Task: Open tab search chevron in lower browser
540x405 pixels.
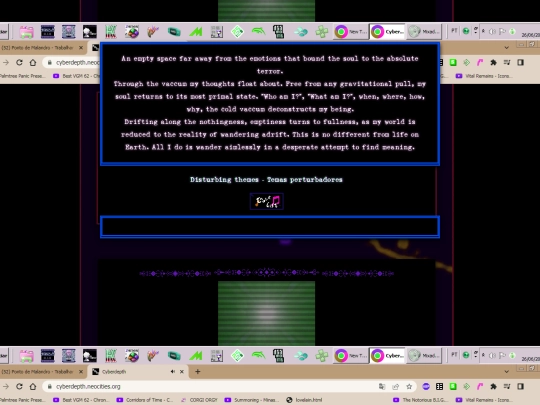Action: coord(506,372)
